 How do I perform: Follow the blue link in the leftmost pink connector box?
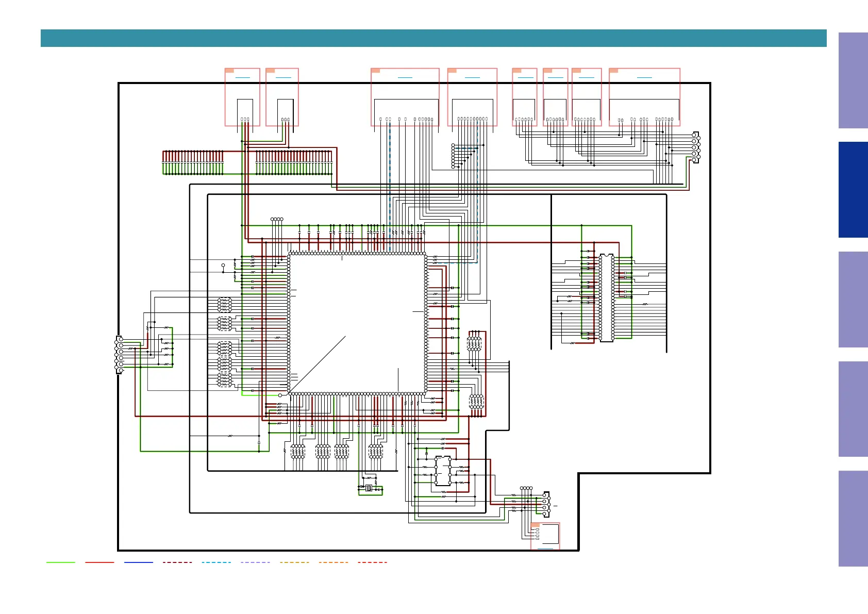click(x=242, y=78)
